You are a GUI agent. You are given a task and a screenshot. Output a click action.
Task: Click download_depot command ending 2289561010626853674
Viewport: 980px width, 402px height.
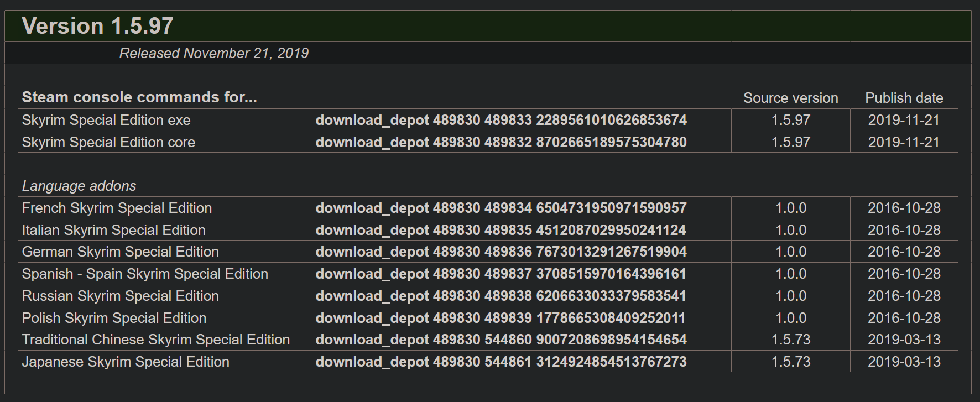(x=501, y=120)
